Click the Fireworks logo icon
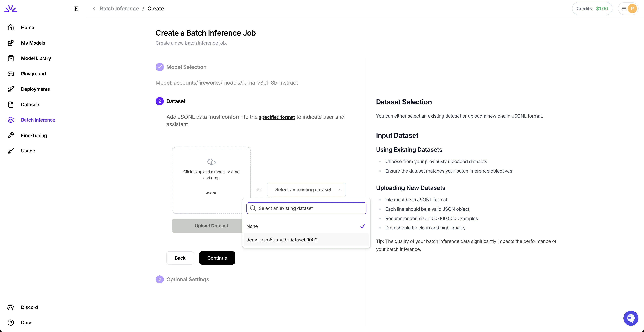Screen dimensions: 644x332 pos(11,9)
